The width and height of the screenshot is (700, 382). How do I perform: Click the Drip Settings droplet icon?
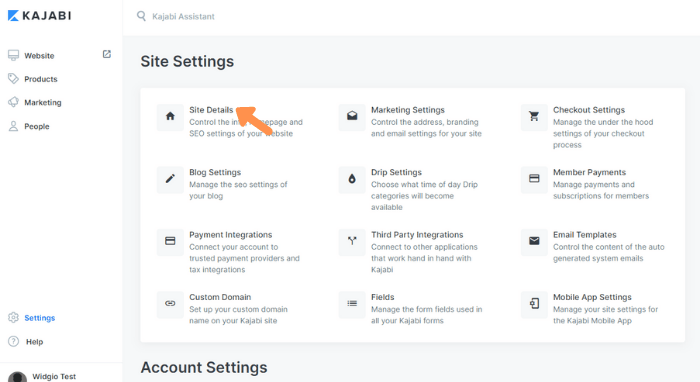point(352,179)
